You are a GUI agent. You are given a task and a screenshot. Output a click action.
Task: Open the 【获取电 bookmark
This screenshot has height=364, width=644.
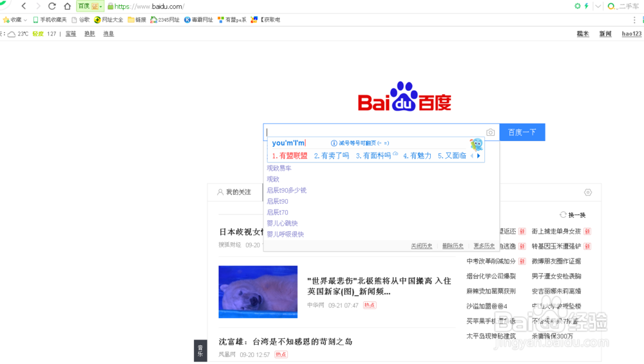tap(266, 20)
